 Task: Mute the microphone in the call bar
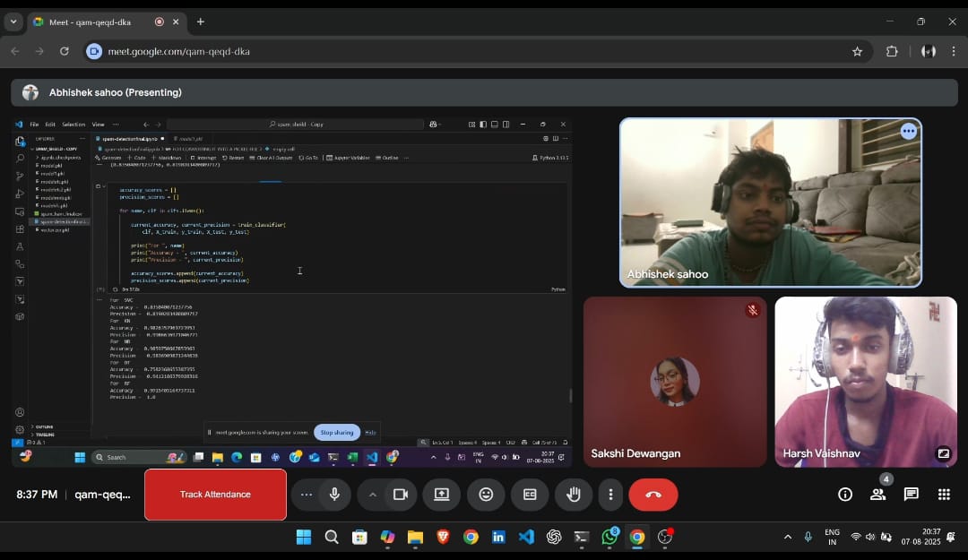[x=334, y=495]
